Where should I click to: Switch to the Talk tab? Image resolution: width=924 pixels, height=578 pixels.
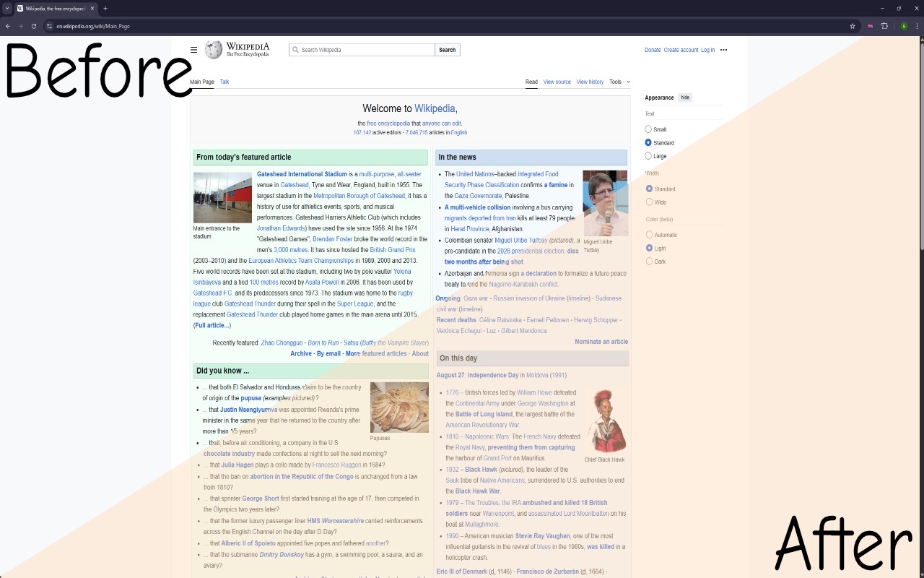point(225,82)
